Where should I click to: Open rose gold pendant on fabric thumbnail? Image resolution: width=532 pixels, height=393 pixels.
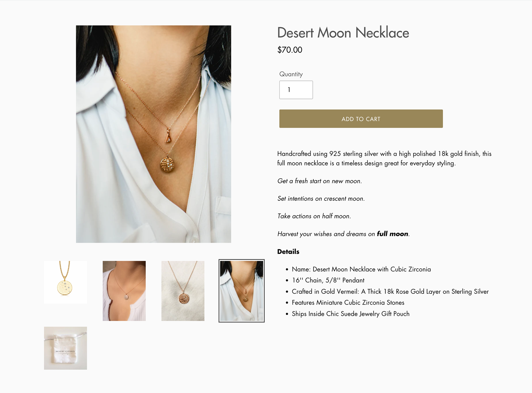[183, 291]
